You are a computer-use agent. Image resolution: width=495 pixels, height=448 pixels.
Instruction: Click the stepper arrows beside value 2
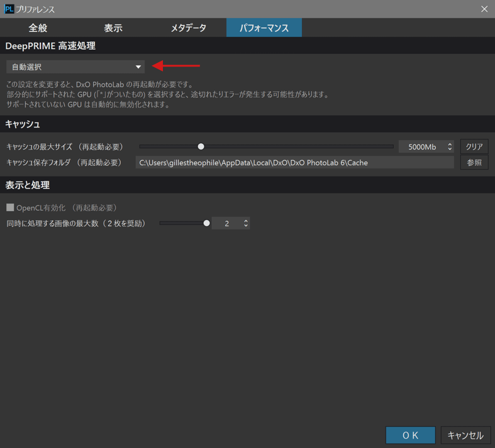[x=246, y=224]
